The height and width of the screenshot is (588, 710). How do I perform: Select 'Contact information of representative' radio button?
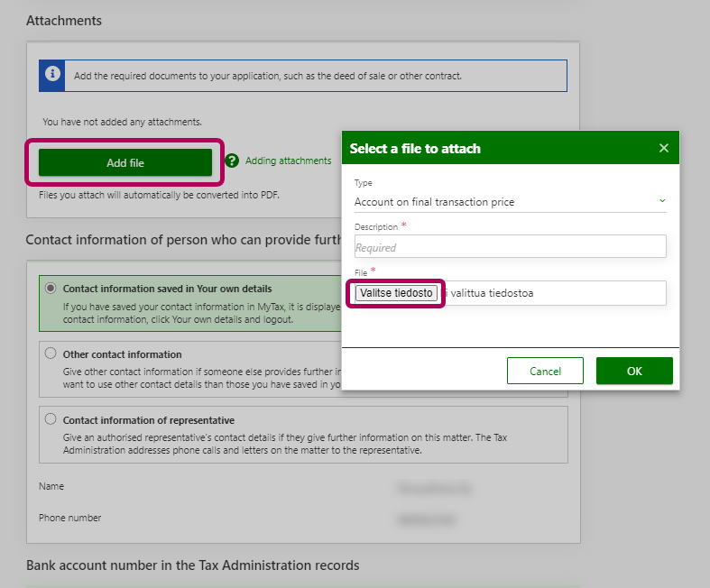pyautogui.click(x=51, y=419)
